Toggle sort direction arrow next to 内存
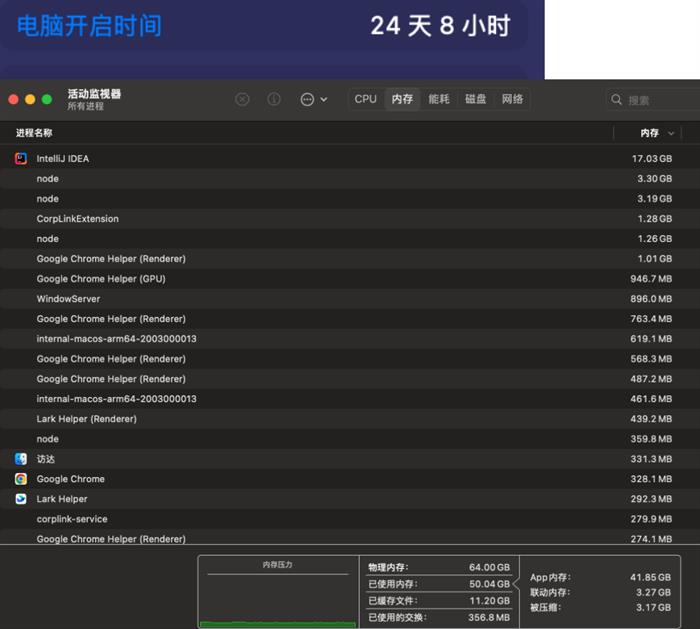The width and height of the screenshot is (700, 629). [671, 133]
